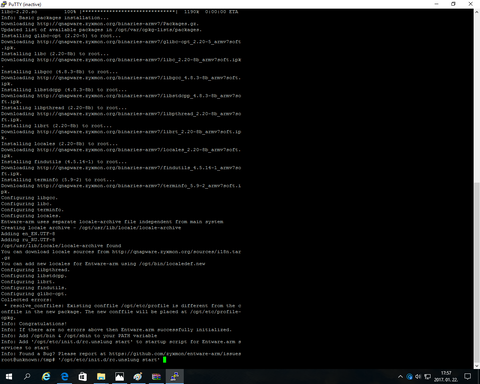Restore down the PuTTY window
This screenshot has height=384, width=480.
coord(453,4)
